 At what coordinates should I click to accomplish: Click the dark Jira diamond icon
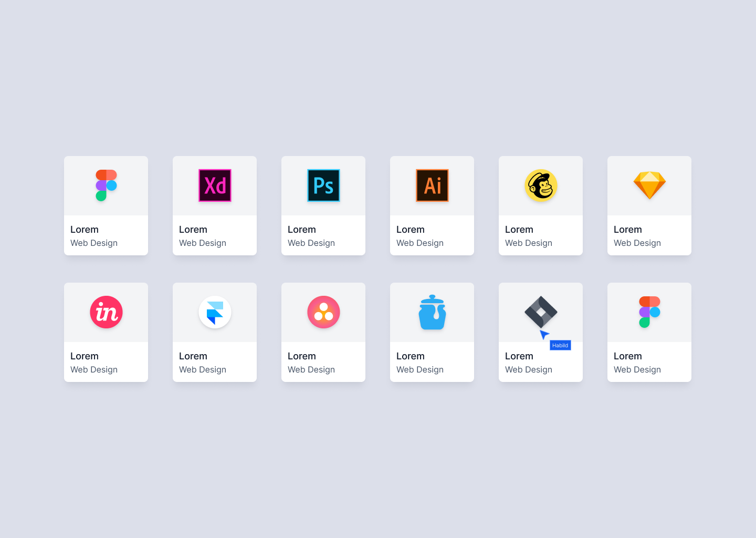[541, 312]
